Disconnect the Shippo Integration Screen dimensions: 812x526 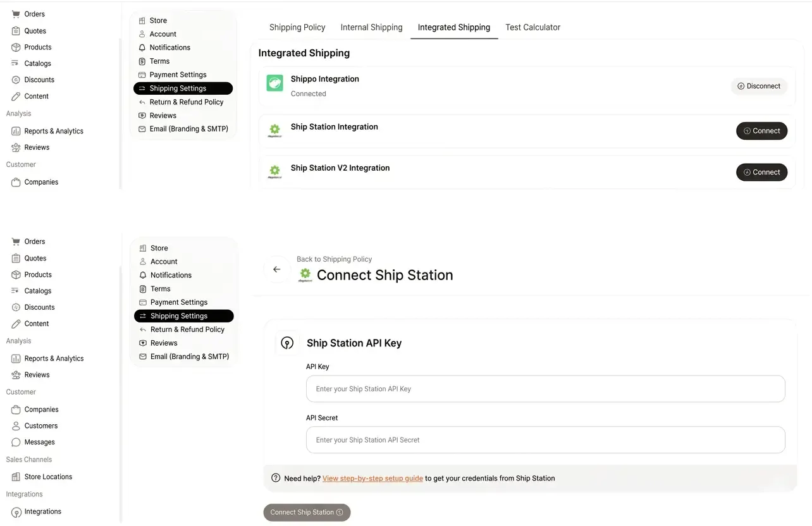[x=759, y=86]
